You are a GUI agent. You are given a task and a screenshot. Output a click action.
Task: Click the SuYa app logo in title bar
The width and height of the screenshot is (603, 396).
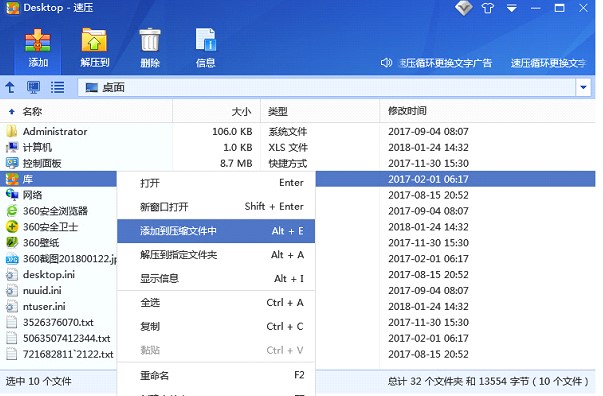pyautogui.click(x=13, y=8)
